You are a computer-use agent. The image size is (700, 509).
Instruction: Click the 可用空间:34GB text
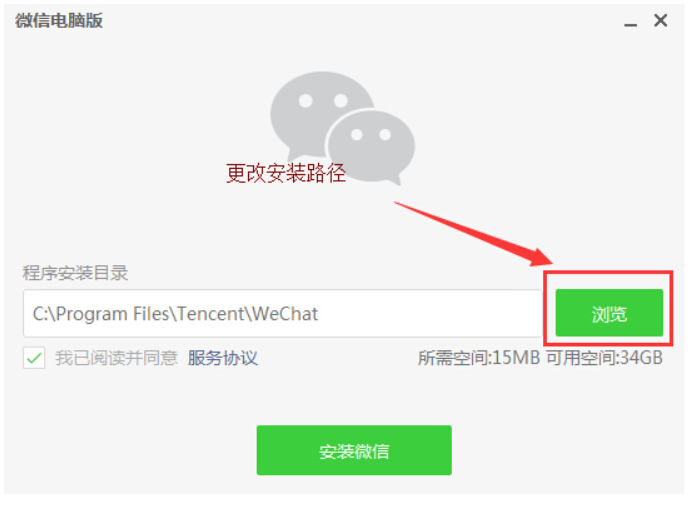[x=604, y=358]
